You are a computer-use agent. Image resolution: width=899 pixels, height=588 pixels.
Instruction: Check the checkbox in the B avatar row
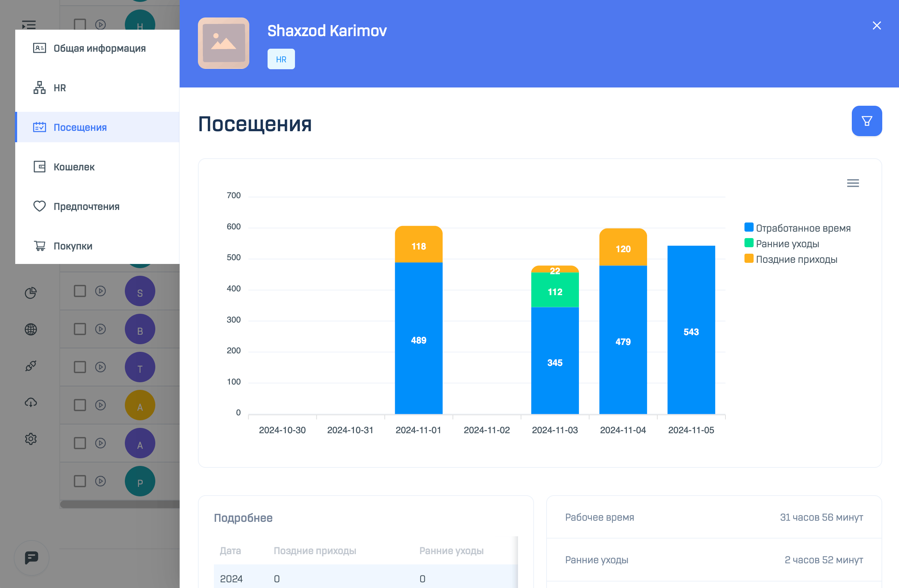pyautogui.click(x=80, y=329)
